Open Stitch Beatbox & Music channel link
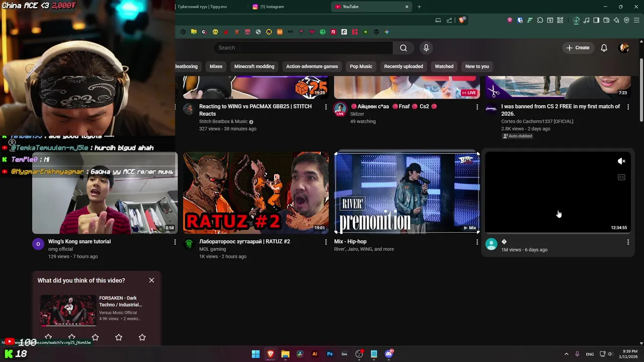The width and height of the screenshot is (644, 362). [x=223, y=121]
